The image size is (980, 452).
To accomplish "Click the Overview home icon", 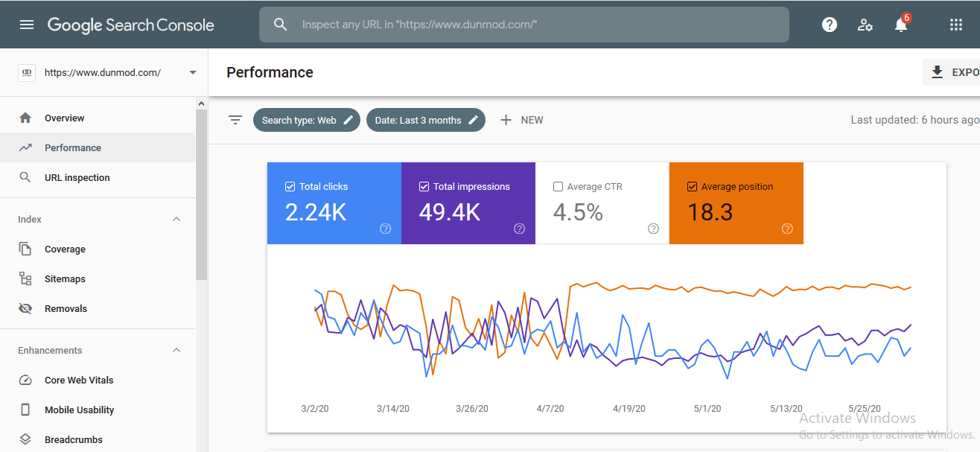I will coord(25,118).
